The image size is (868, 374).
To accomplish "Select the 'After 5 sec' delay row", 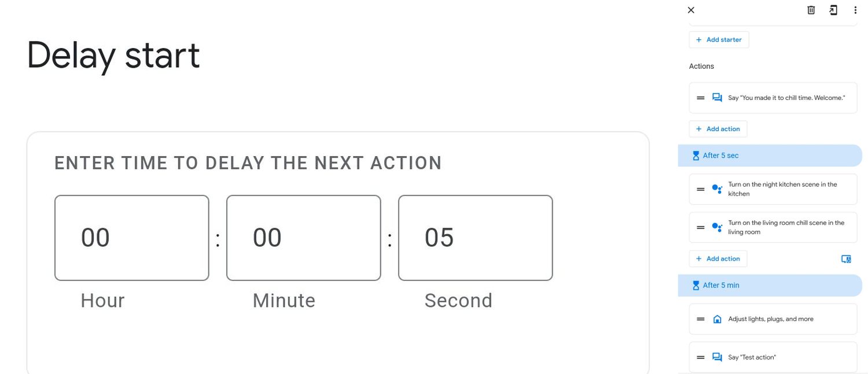I will [770, 155].
